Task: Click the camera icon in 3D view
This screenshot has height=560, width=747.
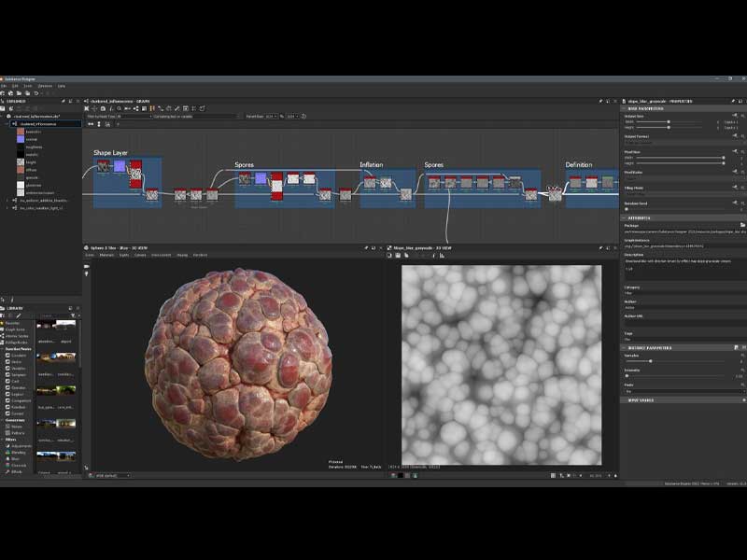Action: coord(87,266)
